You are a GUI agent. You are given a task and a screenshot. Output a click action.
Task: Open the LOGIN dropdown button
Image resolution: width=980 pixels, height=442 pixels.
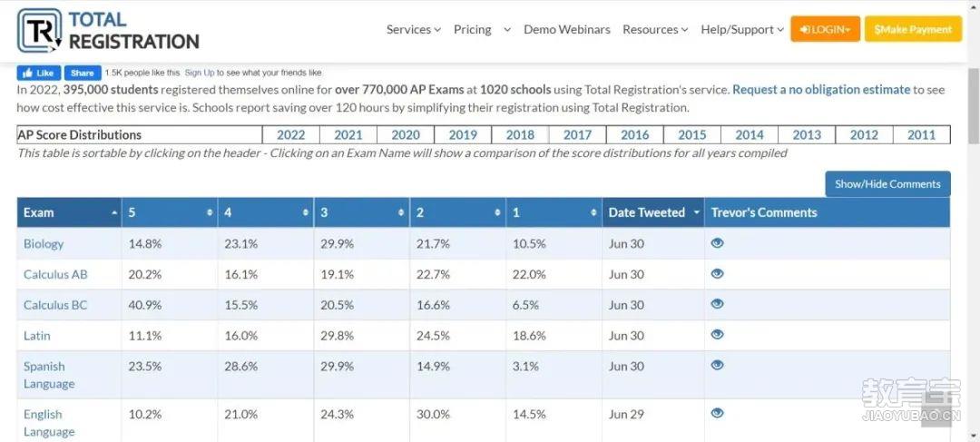[x=825, y=29]
